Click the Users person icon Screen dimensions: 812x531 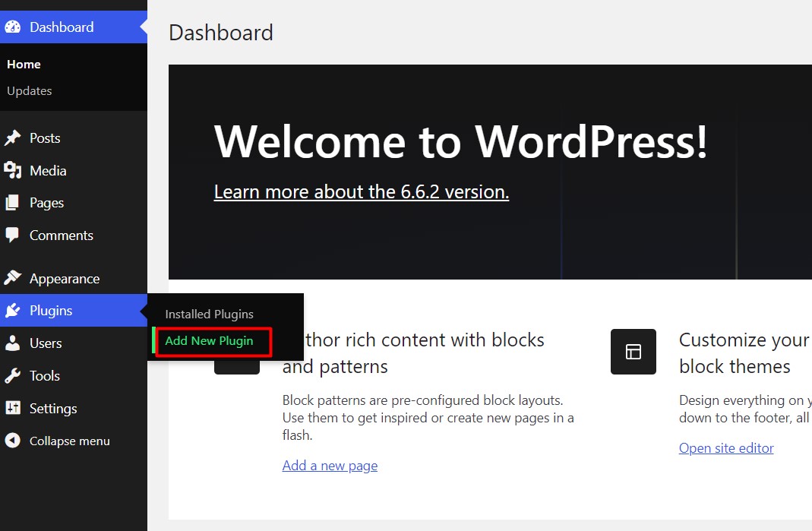pos(12,343)
